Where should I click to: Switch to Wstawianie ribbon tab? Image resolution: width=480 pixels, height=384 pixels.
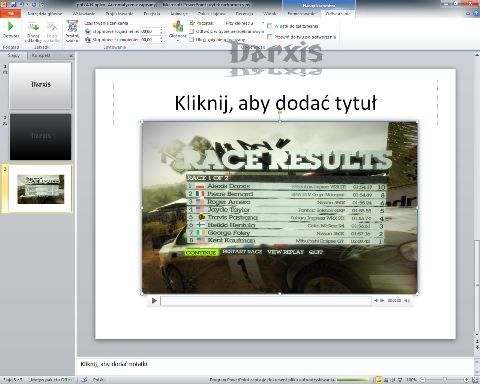[84, 14]
